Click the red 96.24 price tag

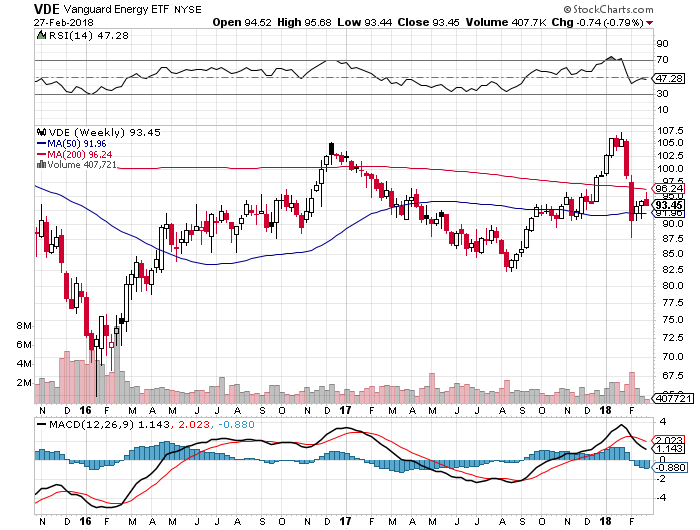[x=669, y=188]
